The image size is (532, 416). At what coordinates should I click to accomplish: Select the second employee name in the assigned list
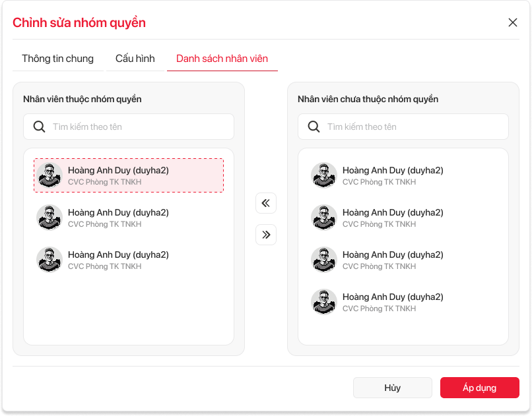118,212
